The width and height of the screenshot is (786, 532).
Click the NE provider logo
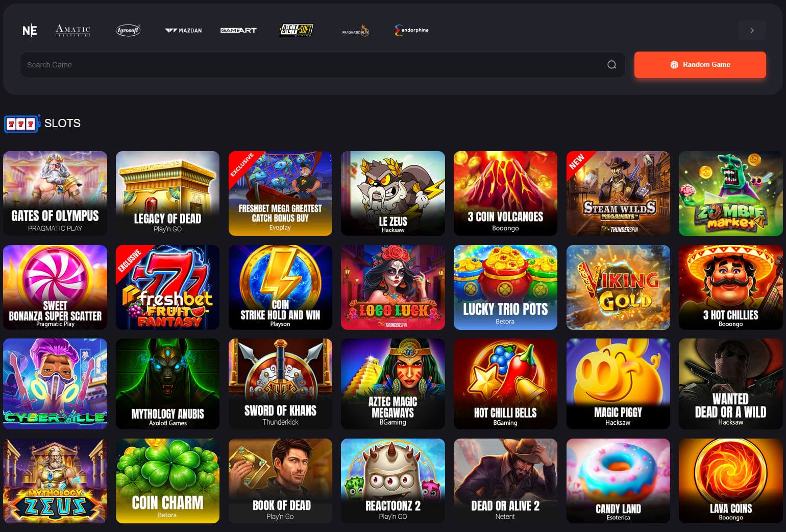coord(30,31)
